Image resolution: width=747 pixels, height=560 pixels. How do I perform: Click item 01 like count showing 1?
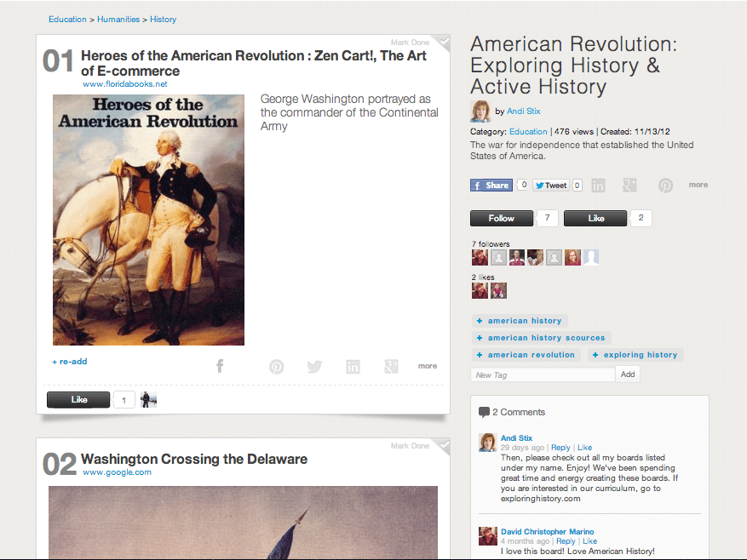pos(124,400)
